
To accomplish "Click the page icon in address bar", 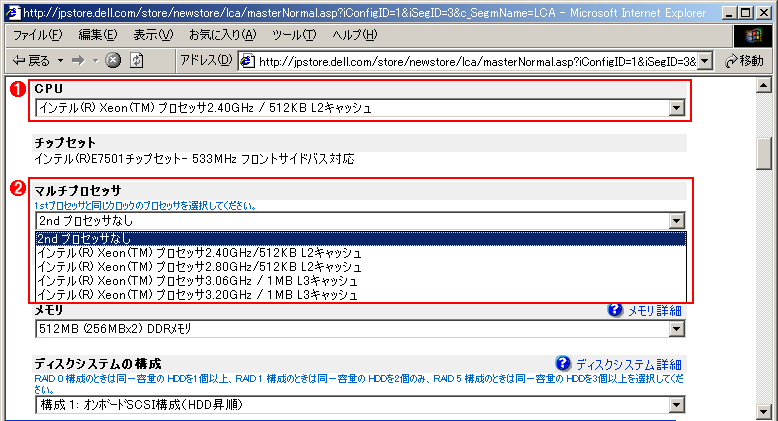I will click(247, 62).
